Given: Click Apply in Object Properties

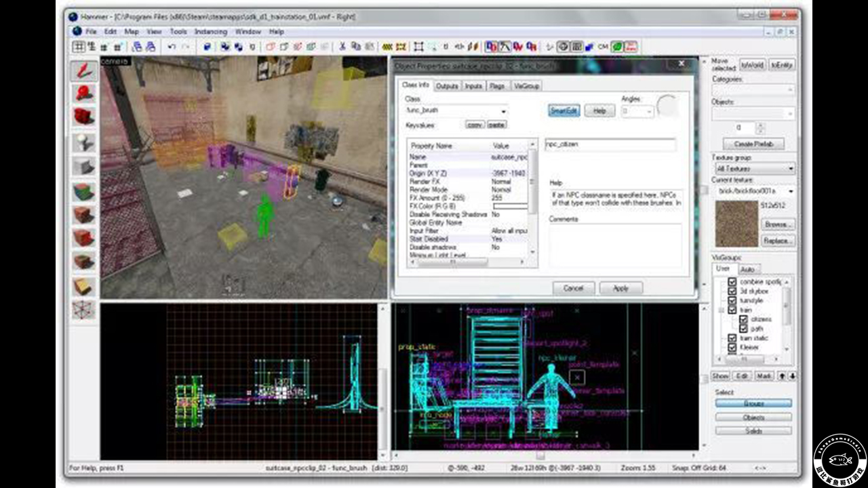Looking at the screenshot, I should 620,288.
